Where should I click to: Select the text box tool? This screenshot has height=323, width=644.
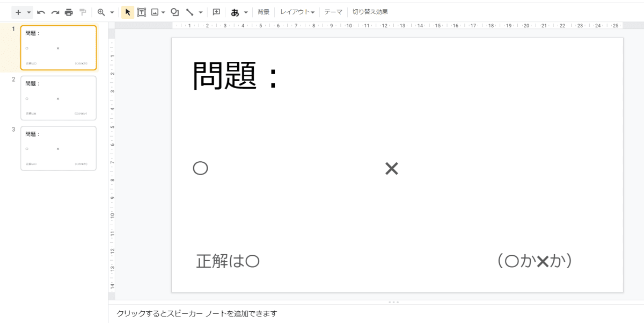[x=142, y=12]
